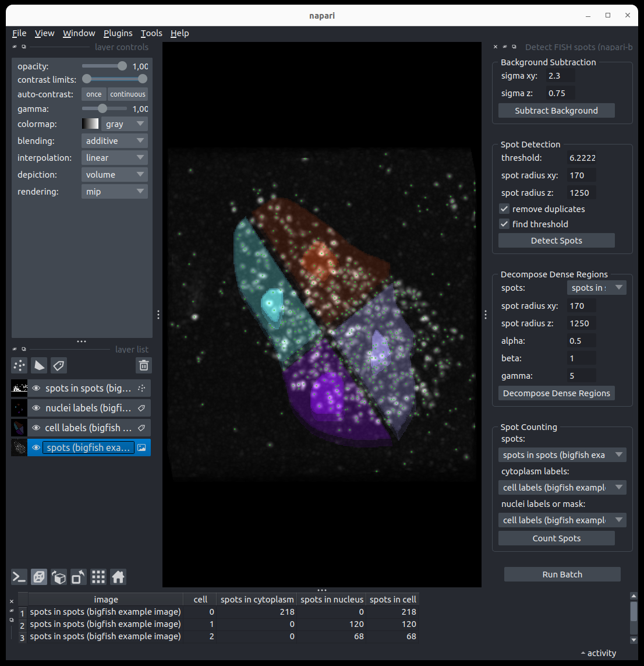The image size is (644, 666).
Task: Open the Plugins menu
Action: [x=118, y=33]
